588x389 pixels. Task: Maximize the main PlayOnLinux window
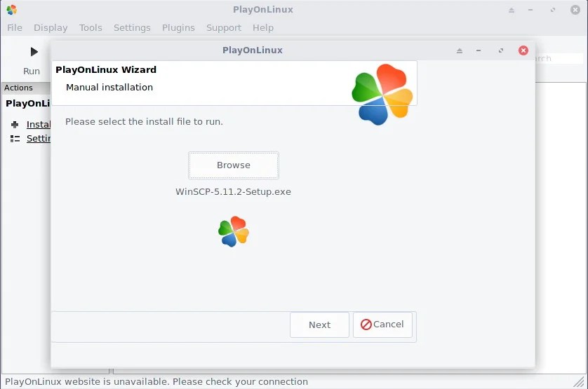pos(552,10)
